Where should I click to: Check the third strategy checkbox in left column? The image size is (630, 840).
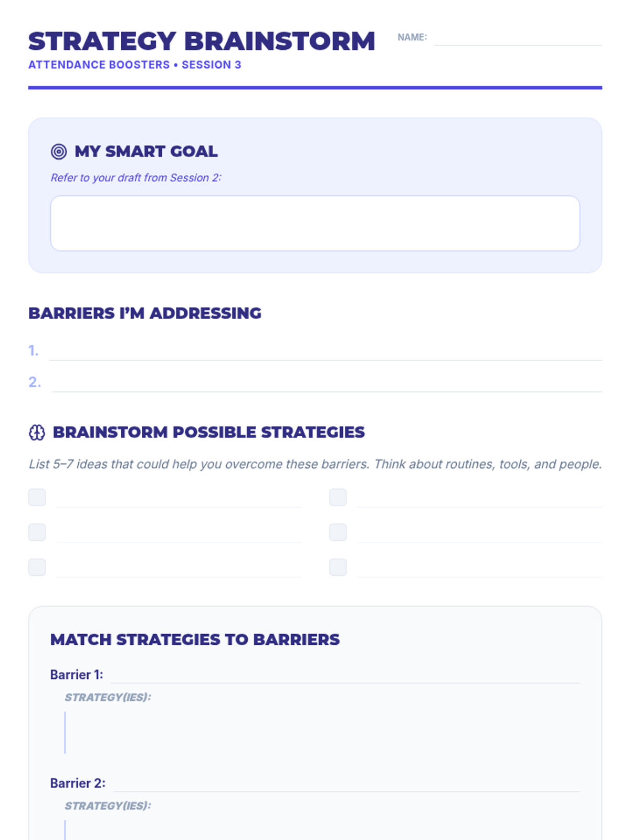[37, 567]
